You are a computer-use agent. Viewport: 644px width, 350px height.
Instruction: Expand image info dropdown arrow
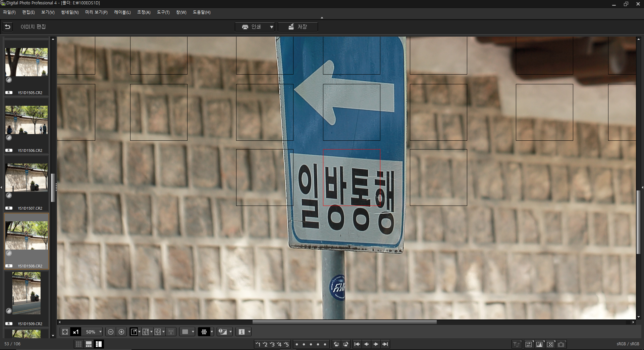click(249, 332)
